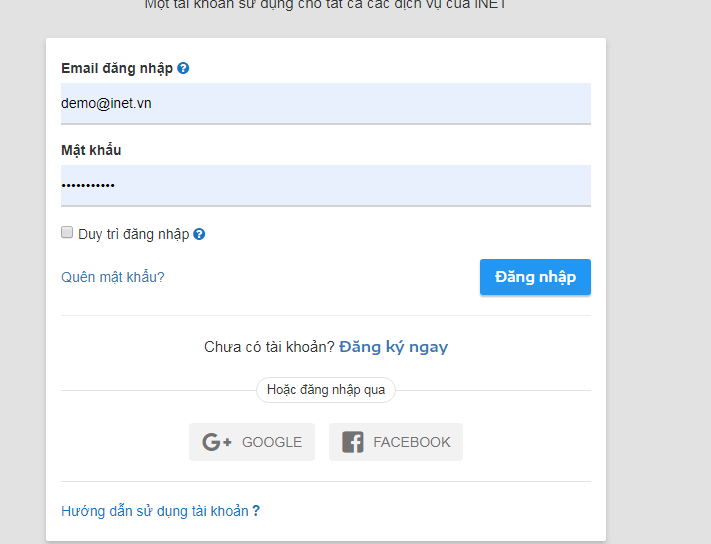This screenshot has height=544, width=711.
Task: Click the help icon next to Duy trì đăng nhập
Action: tap(199, 234)
